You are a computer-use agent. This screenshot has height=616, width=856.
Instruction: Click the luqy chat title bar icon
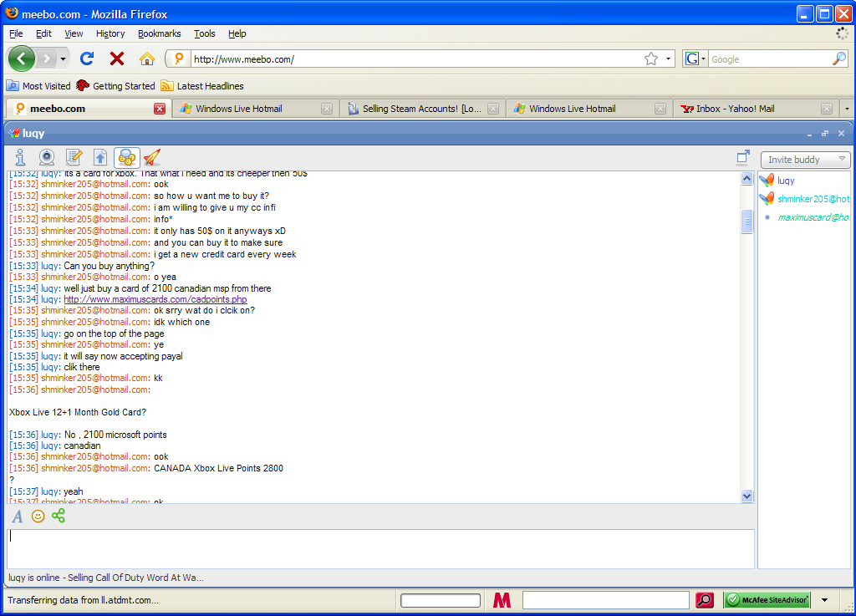click(x=14, y=133)
